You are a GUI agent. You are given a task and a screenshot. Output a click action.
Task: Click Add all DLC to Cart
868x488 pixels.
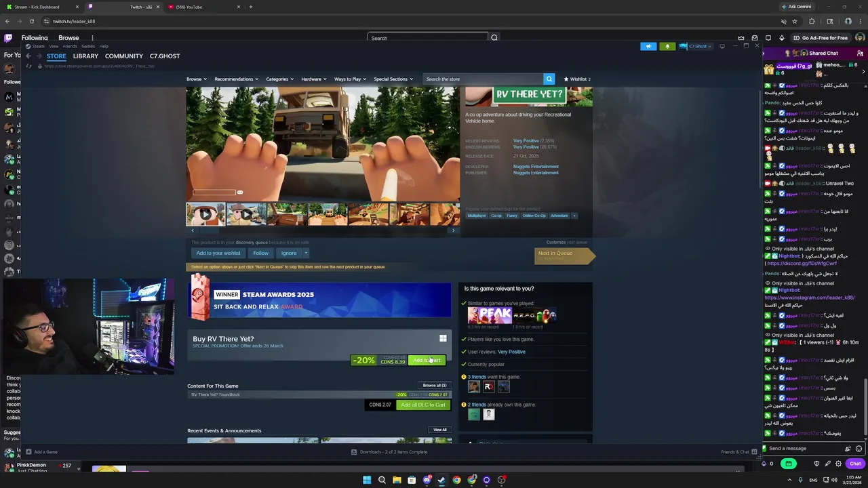423,405
